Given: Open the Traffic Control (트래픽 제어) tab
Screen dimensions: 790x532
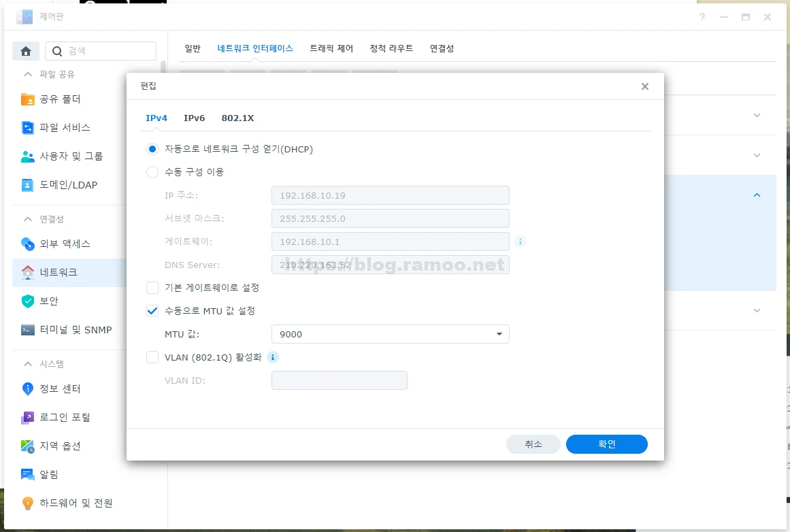Looking at the screenshot, I should click(x=331, y=48).
